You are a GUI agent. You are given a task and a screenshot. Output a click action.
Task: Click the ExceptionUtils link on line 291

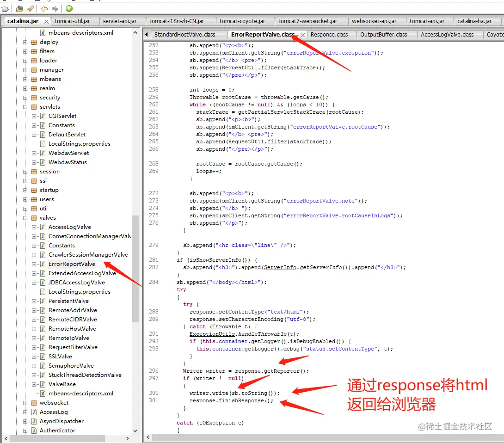(x=213, y=334)
